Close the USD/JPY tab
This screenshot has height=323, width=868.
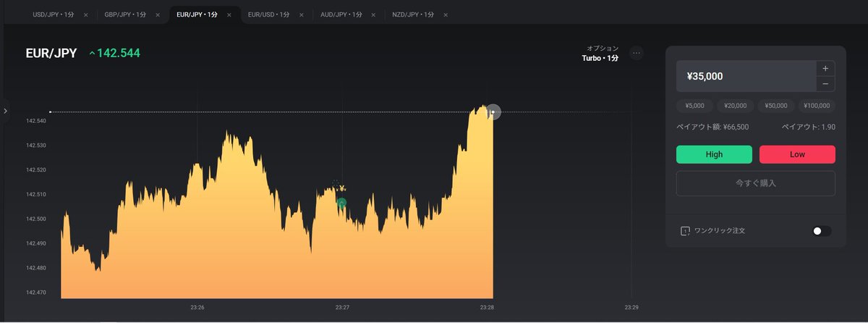click(x=85, y=15)
